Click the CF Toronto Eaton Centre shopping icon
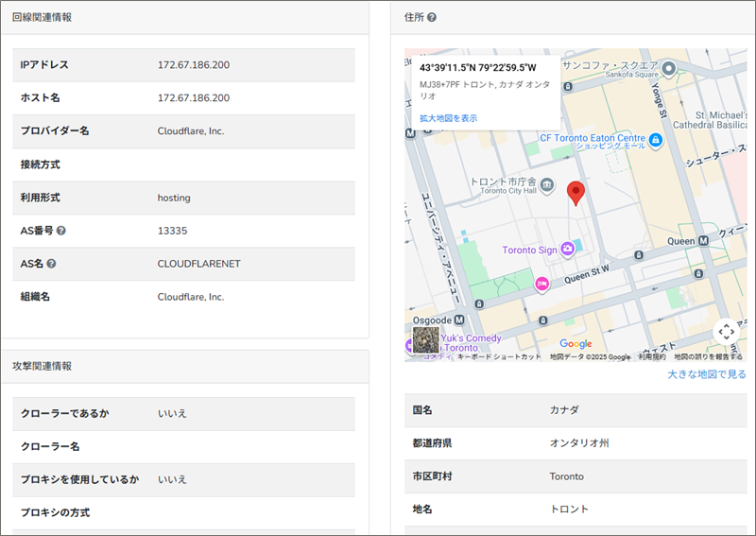Screen dimensions: 756x536 [x=655, y=140]
